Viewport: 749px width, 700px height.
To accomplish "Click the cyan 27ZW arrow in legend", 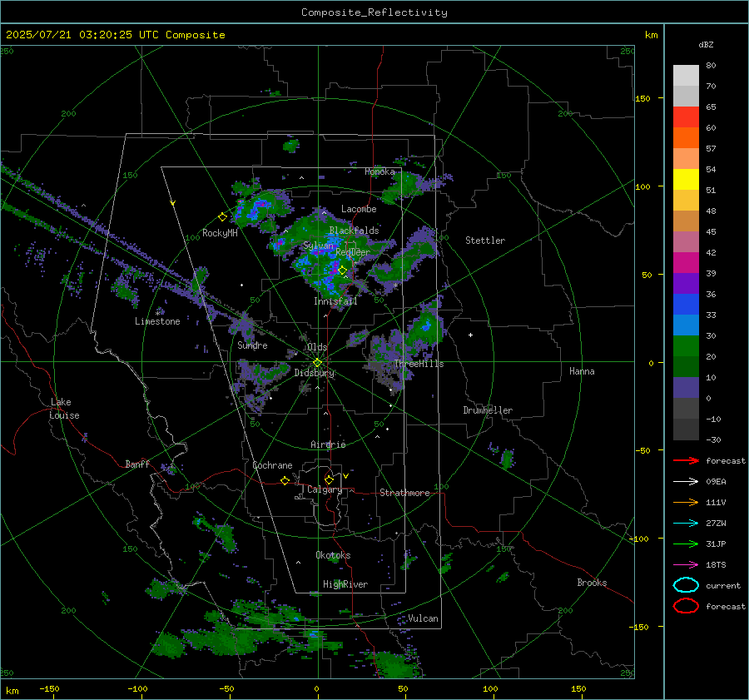I will click(686, 524).
